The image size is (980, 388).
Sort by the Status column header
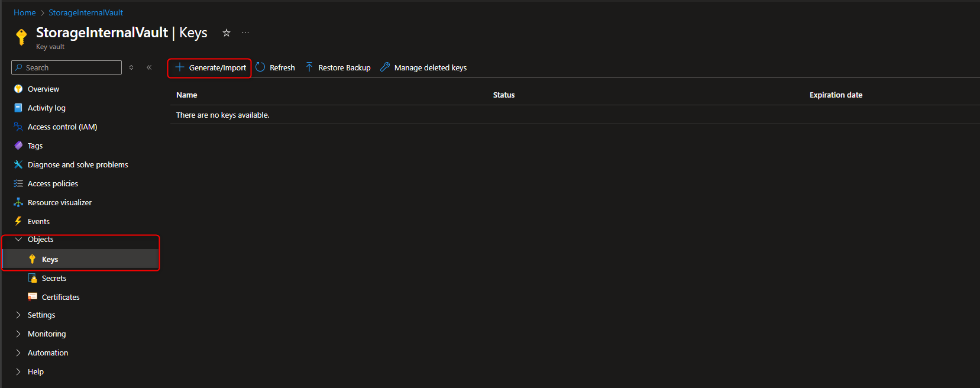coord(504,95)
